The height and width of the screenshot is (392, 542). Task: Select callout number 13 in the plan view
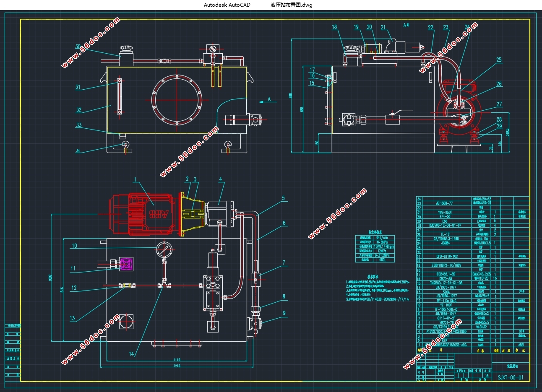point(72,319)
